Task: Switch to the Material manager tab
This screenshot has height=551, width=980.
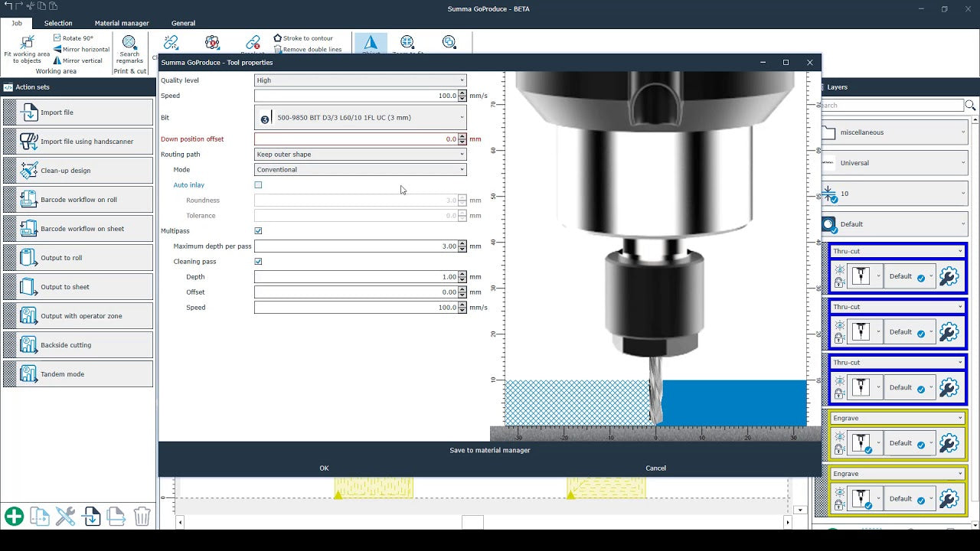Action: tap(121, 23)
